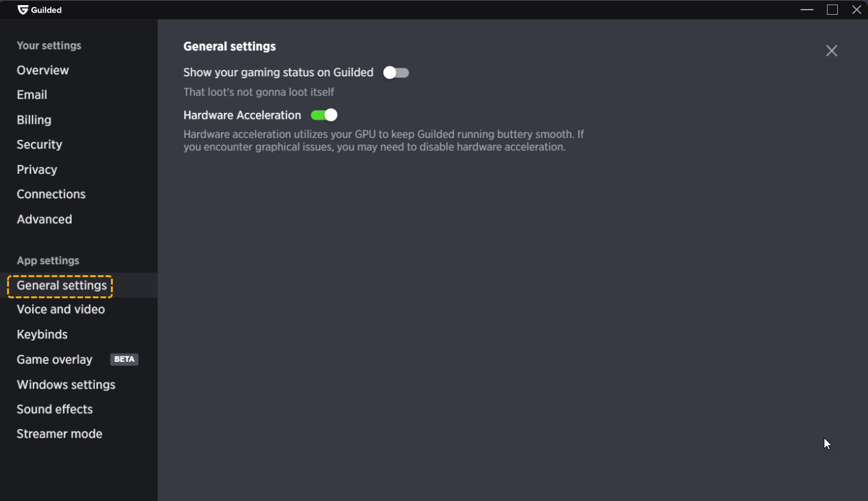
Task: Open the Overview settings page
Action: (42, 70)
